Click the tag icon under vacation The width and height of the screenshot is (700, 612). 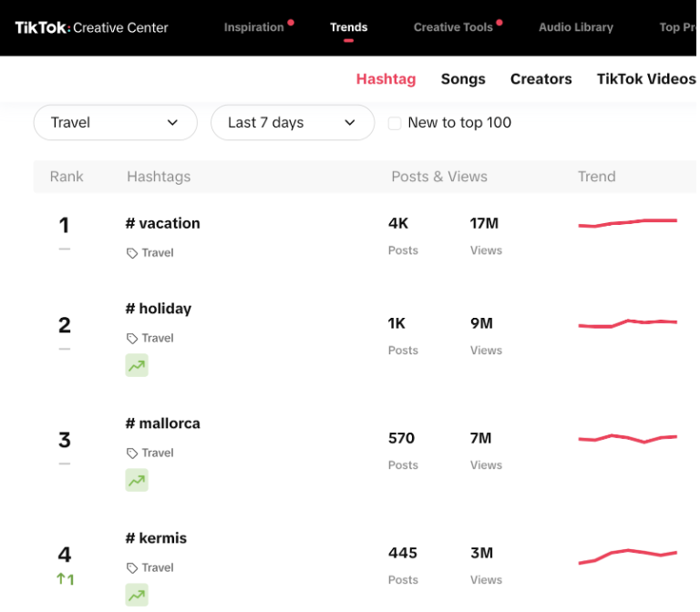point(131,253)
